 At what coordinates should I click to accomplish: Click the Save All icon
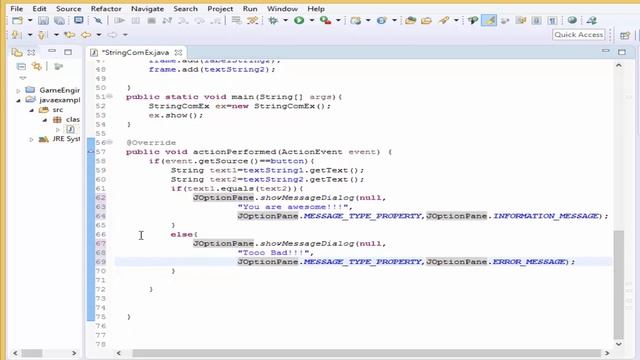[x=60, y=20]
